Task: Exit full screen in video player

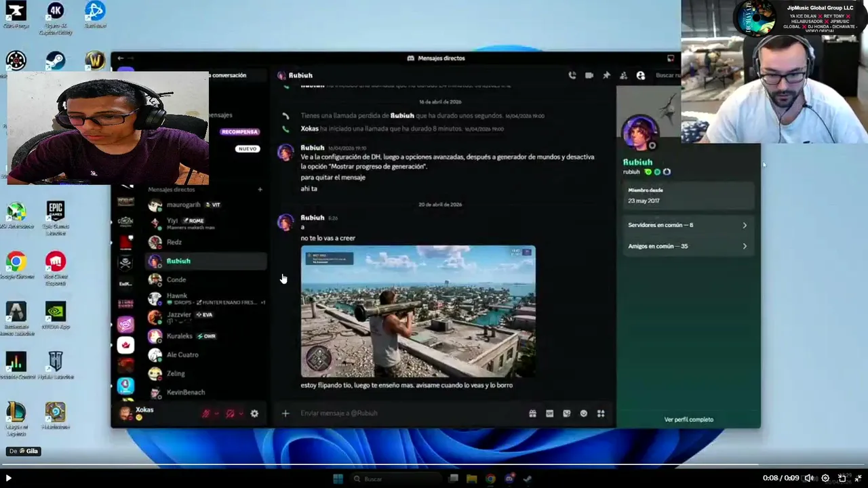Action: pos(859,479)
